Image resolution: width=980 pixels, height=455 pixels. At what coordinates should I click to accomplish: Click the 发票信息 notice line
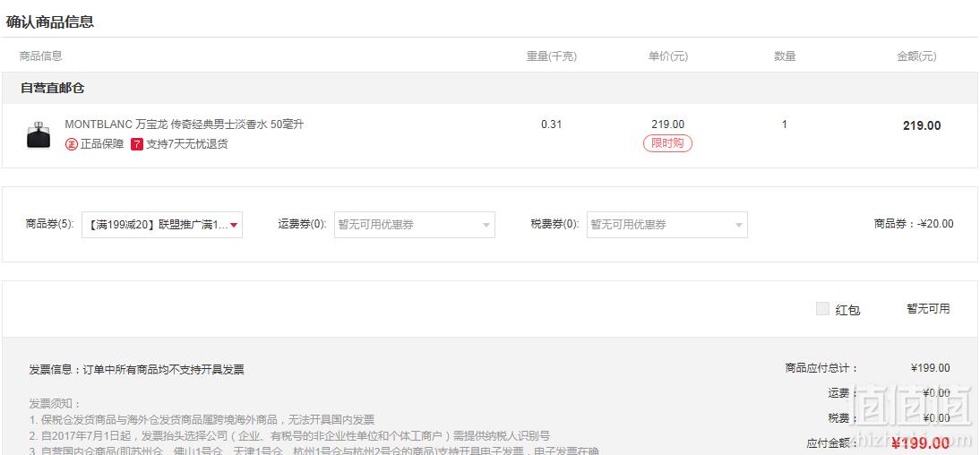point(136,370)
